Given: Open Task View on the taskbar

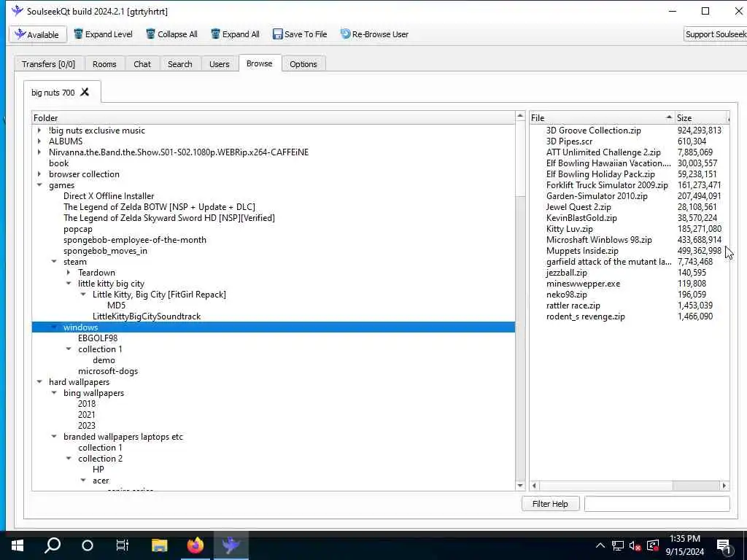Looking at the screenshot, I should pyautogui.click(x=122, y=545).
